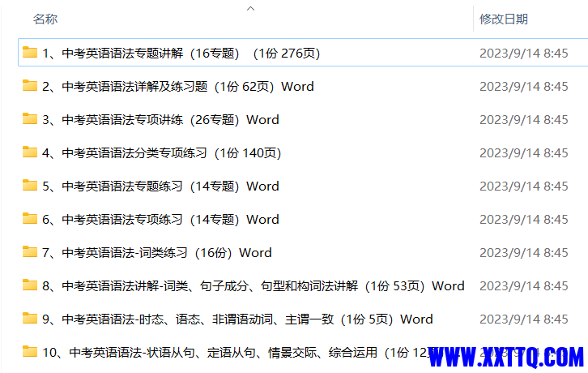Screen dimensions: 588x373
Task: Select folder name 6、中考英语语法专项练习（14专题）
Action: pos(160,220)
